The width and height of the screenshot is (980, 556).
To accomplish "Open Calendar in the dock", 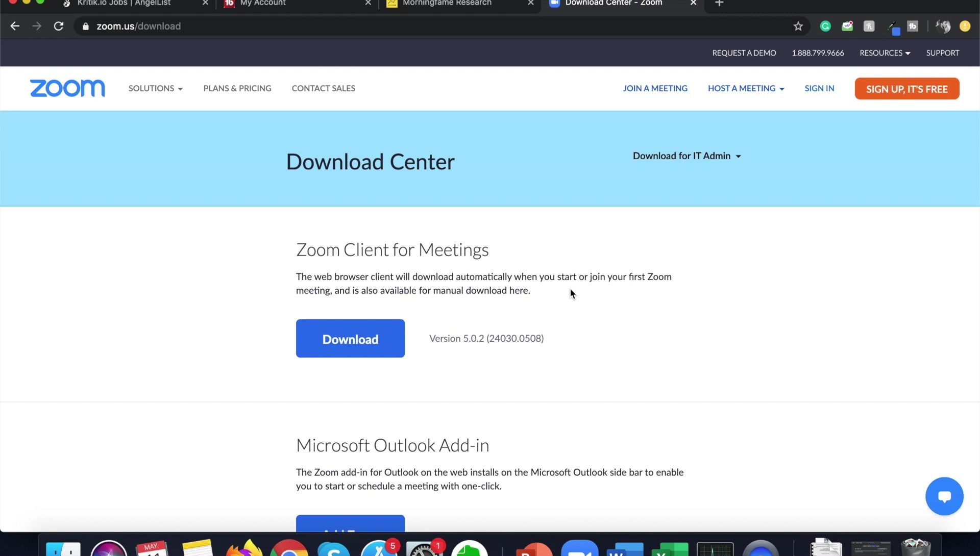I will (x=152, y=548).
